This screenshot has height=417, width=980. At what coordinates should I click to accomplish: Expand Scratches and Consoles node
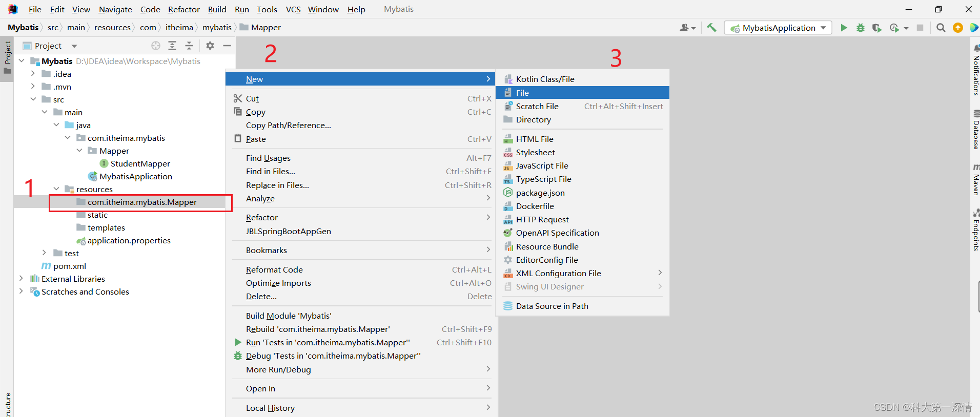coord(21,291)
